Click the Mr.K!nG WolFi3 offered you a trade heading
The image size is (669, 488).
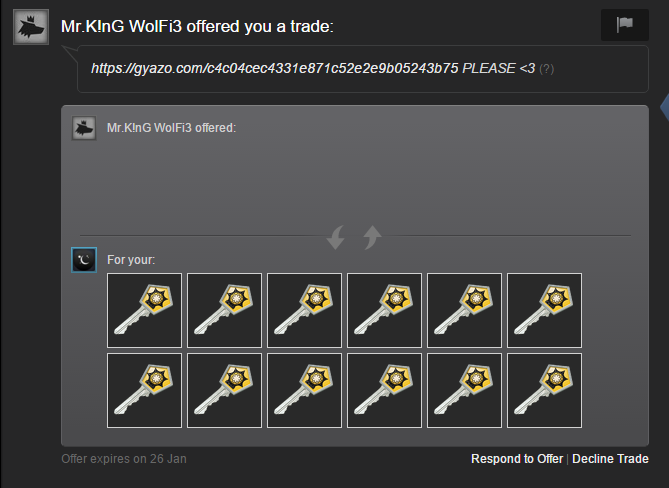pyautogui.click(x=197, y=26)
